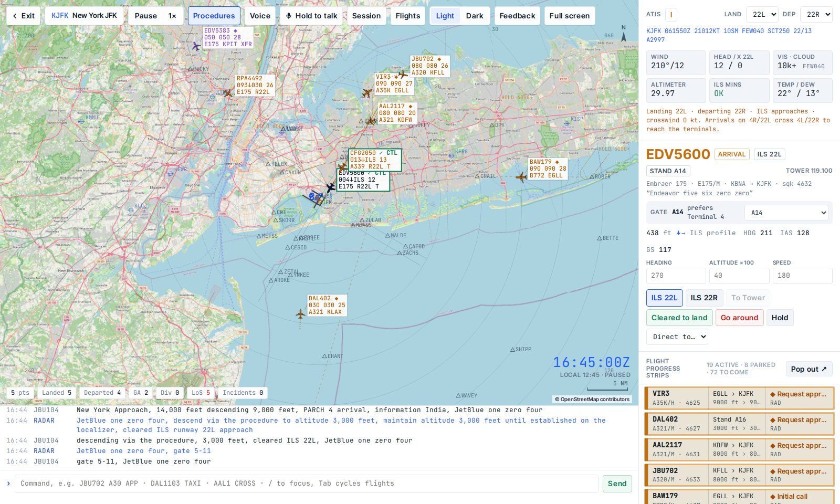
Task: Click the AAL2117 aircraft icon on map
Action: [371, 121]
